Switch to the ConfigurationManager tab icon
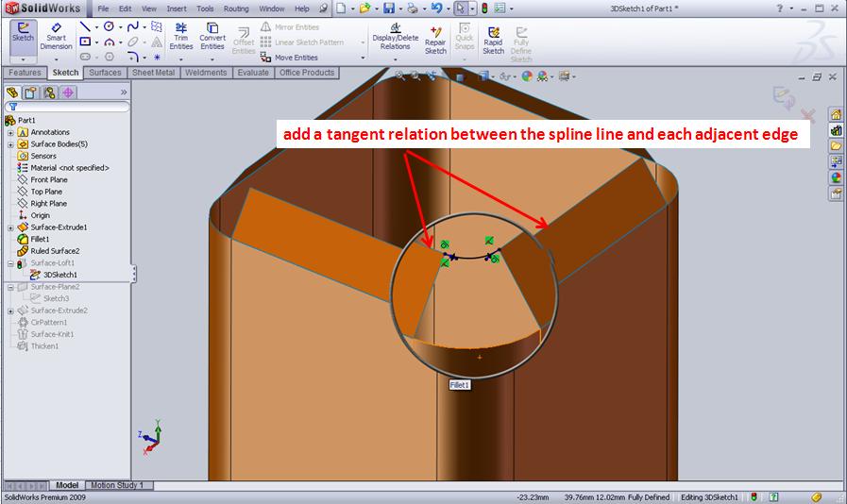 50,92
